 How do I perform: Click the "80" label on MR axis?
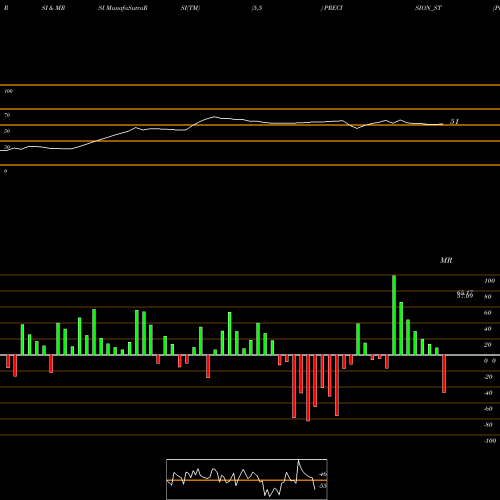[x=488, y=297]
